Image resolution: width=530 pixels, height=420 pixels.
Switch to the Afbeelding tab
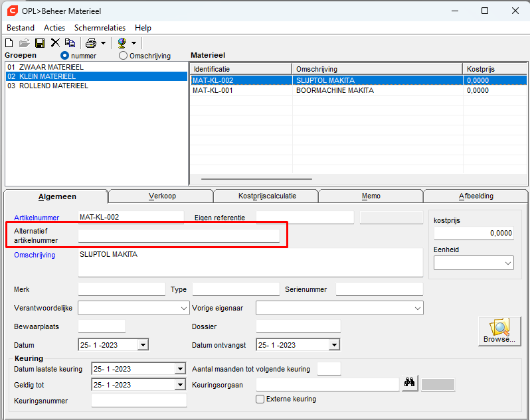pos(476,196)
